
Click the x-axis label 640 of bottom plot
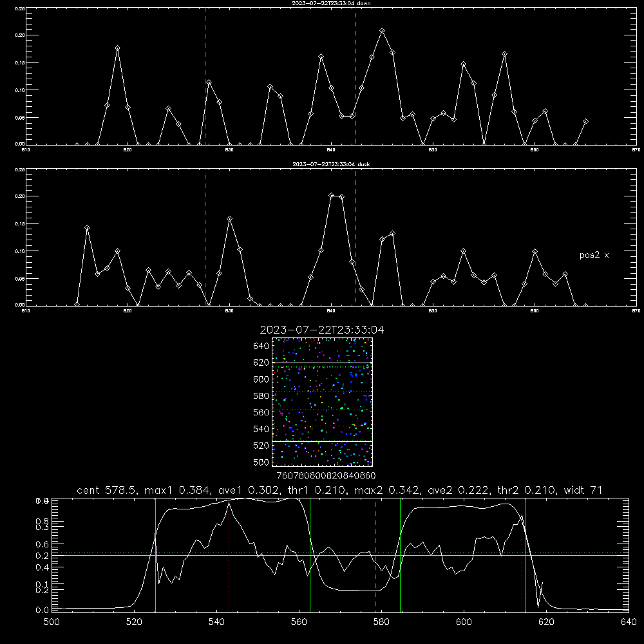coord(629,622)
